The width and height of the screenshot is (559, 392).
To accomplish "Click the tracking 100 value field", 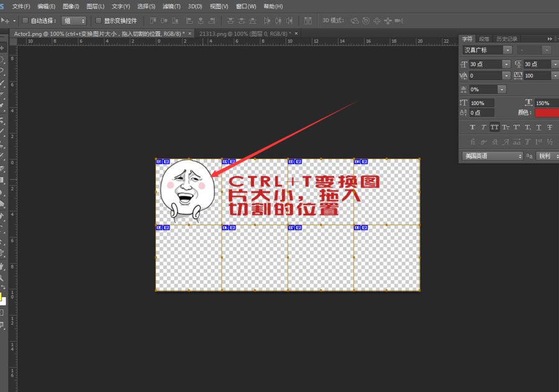I will [x=537, y=76].
